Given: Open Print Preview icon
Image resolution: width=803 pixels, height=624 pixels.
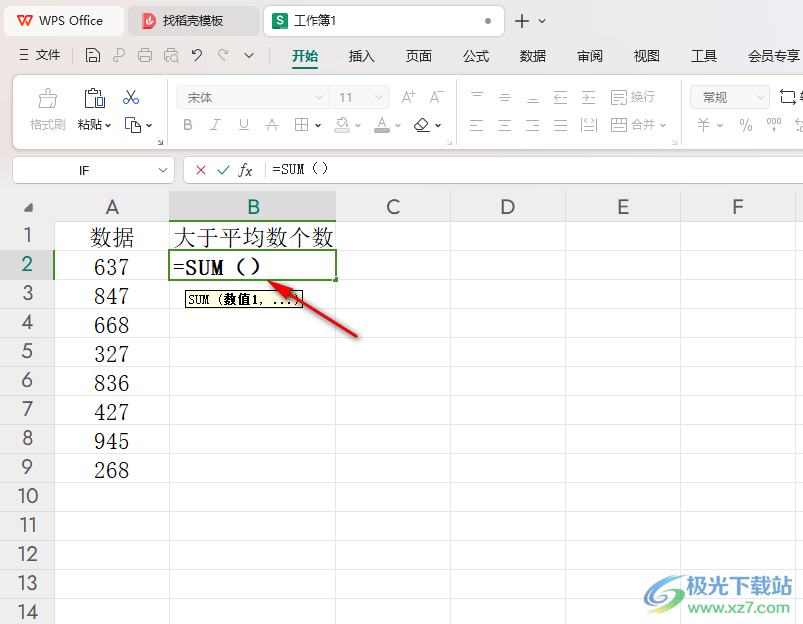Looking at the screenshot, I should [x=171, y=55].
